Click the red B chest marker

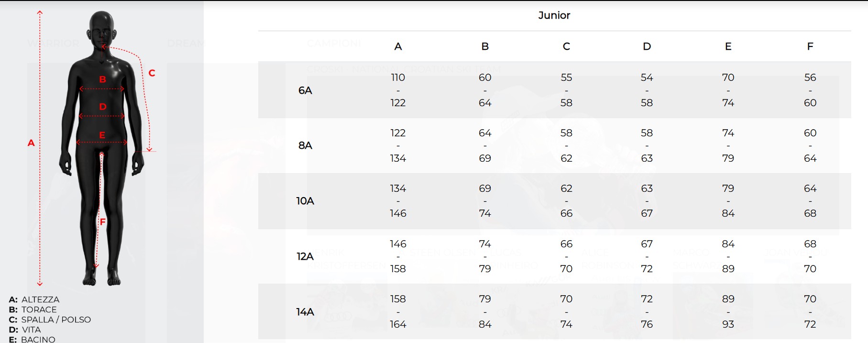102,79
